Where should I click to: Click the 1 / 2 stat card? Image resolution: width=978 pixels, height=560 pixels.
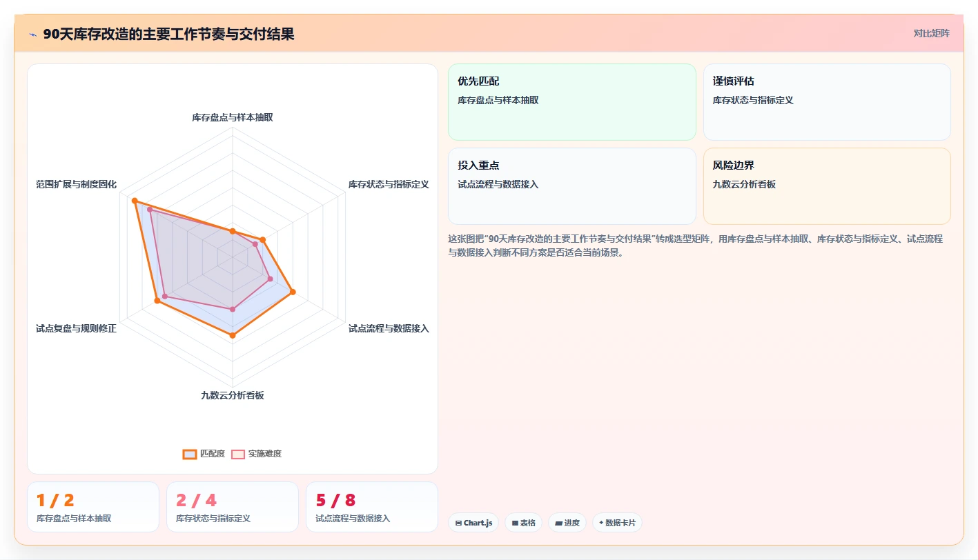coord(93,507)
